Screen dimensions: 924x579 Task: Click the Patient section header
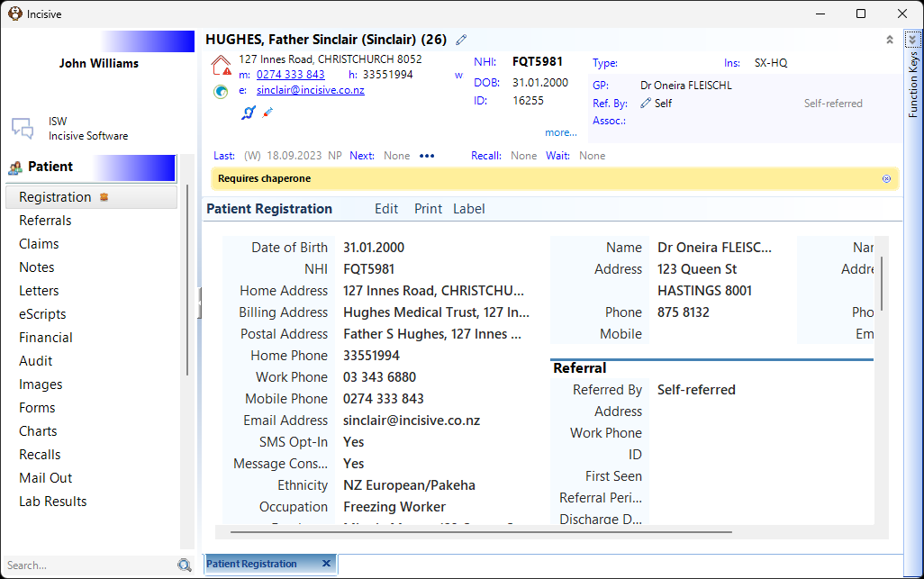pyautogui.click(x=92, y=167)
